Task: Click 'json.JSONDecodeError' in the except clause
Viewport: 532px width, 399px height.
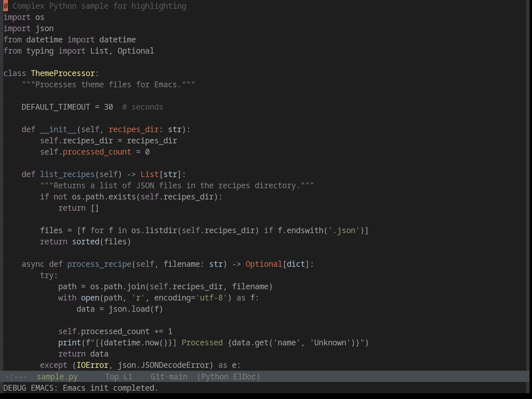Action: 163,365
